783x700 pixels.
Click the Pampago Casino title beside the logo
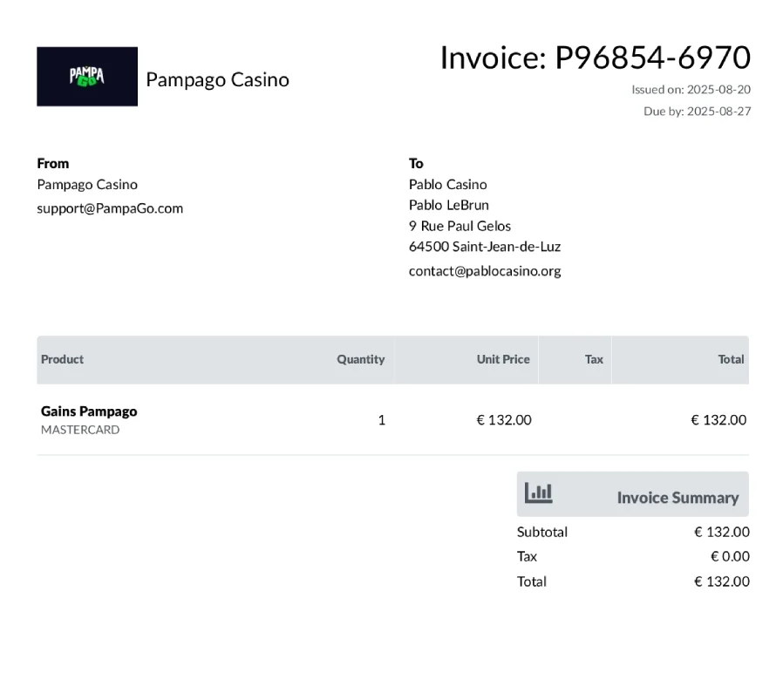217,79
